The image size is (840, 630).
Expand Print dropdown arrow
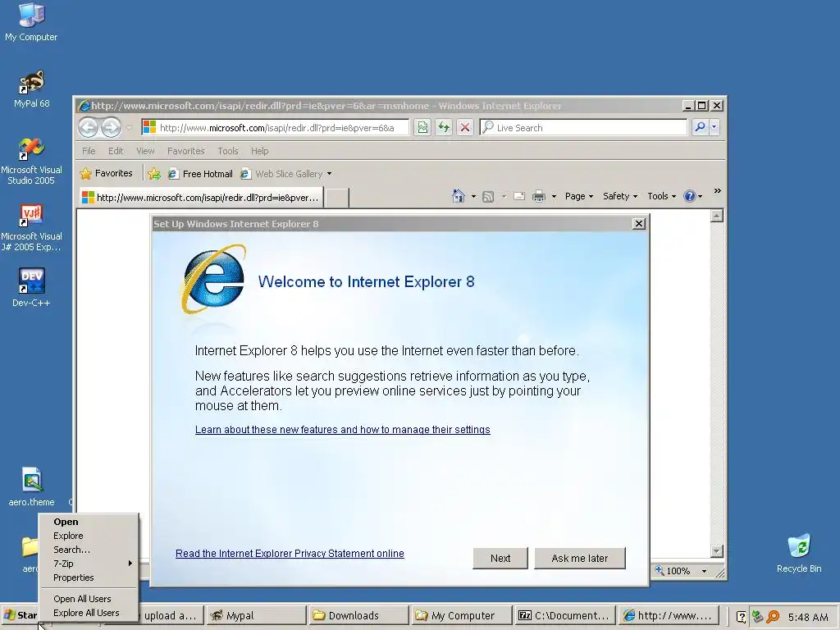[x=554, y=197]
